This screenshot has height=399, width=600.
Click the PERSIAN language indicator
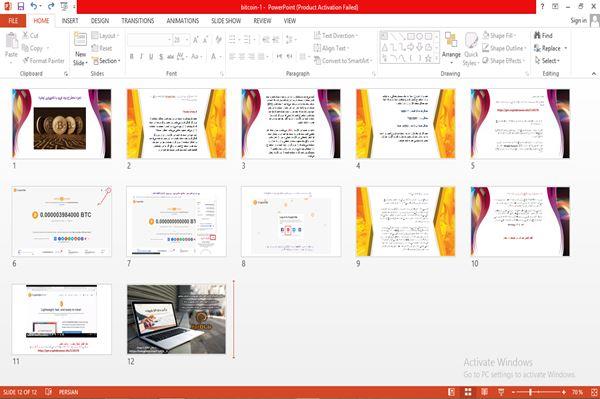[x=68, y=392]
